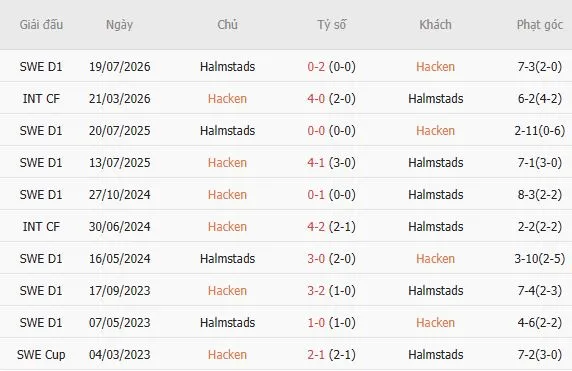Click the date 16/05/2024
Image resolution: width=572 pixels, height=371 pixels.
[120, 259]
